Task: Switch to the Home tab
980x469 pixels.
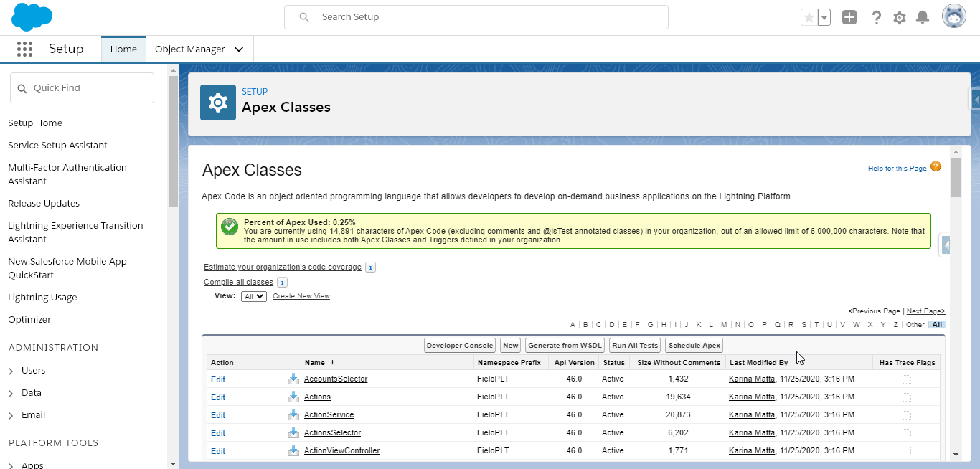Action: point(123,49)
